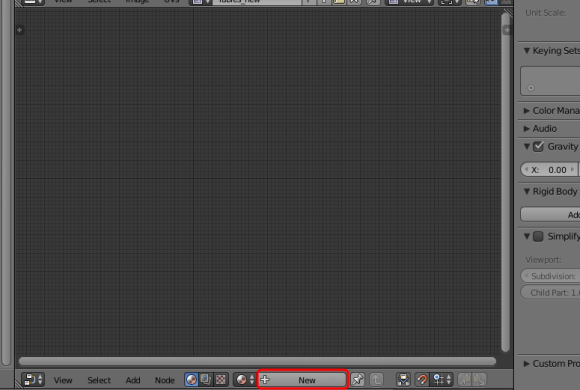
Task: Open the Add menu in node editor
Action: [133, 380]
